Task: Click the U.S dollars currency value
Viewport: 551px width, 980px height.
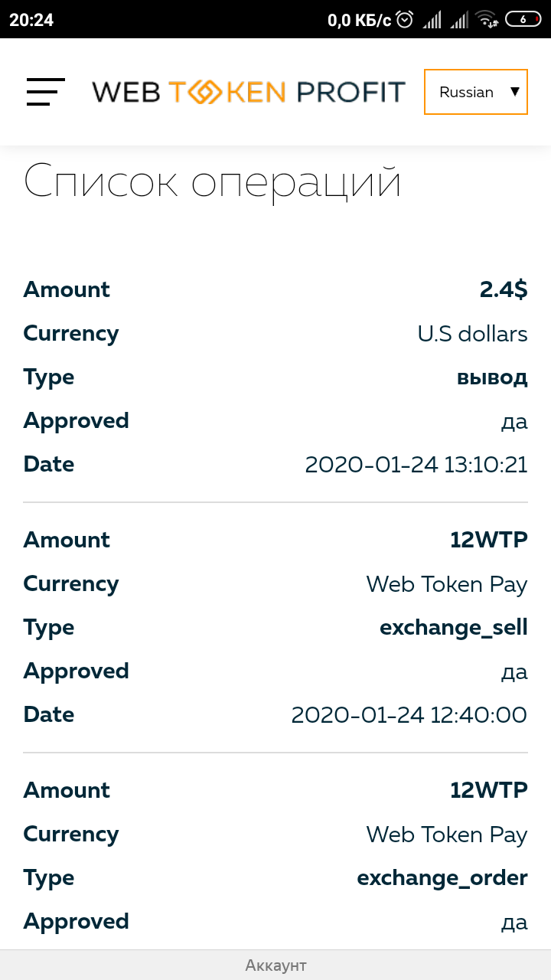Action: point(472,334)
